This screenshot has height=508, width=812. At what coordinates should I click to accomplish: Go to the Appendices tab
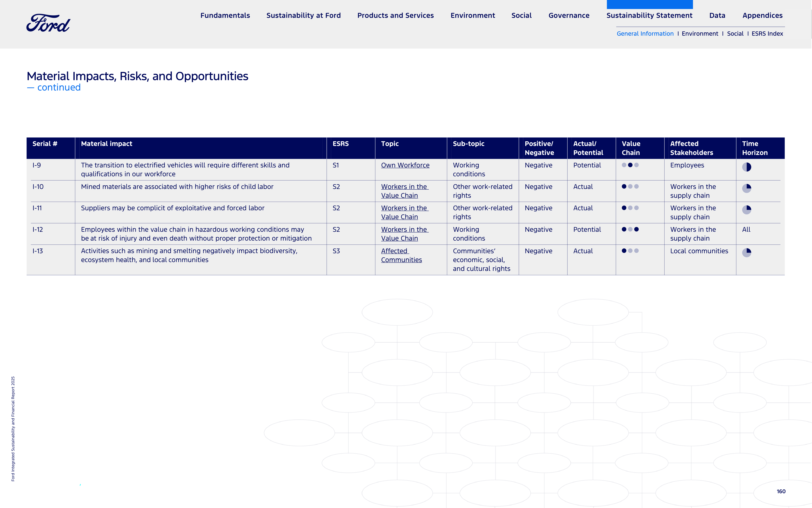pos(762,15)
